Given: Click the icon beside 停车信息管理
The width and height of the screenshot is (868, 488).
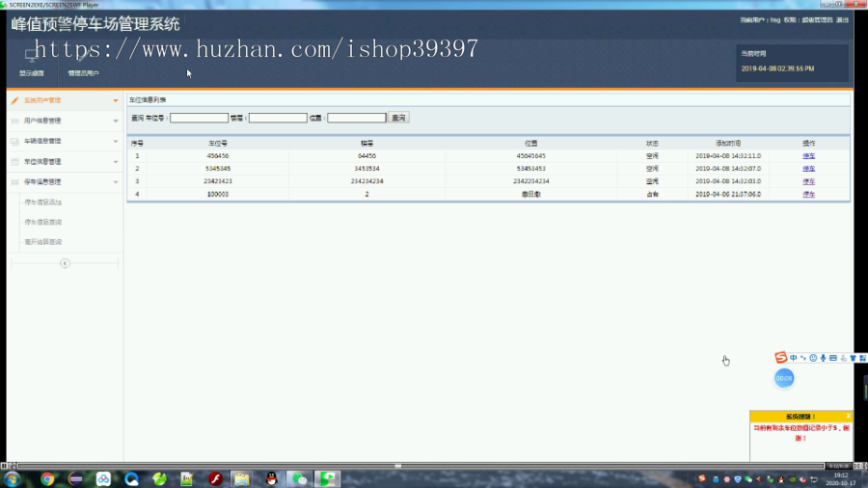Looking at the screenshot, I should pyautogui.click(x=14, y=182).
